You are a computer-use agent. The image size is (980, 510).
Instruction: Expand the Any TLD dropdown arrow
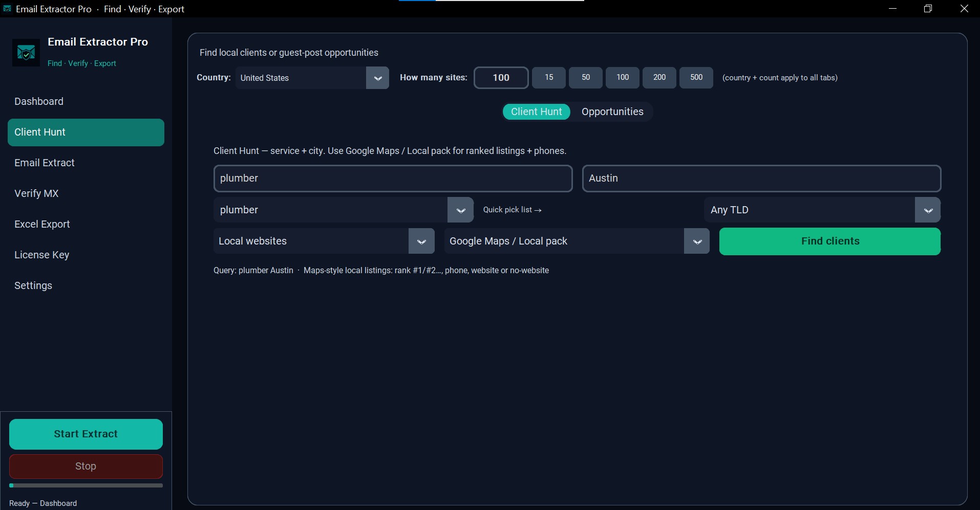pyautogui.click(x=928, y=210)
